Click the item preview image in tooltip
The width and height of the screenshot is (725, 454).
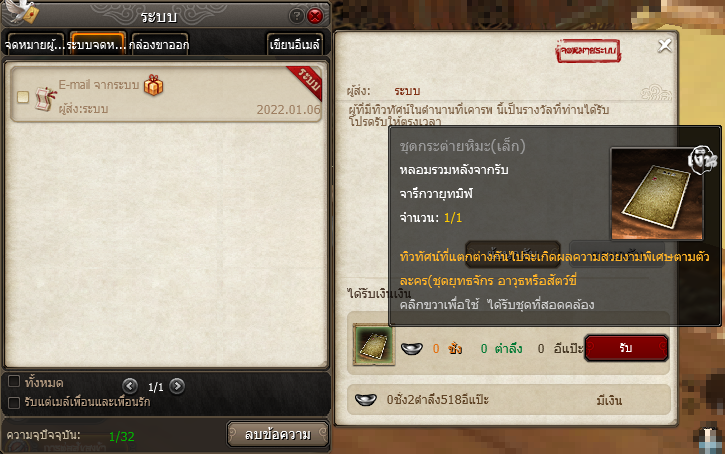[x=657, y=194]
